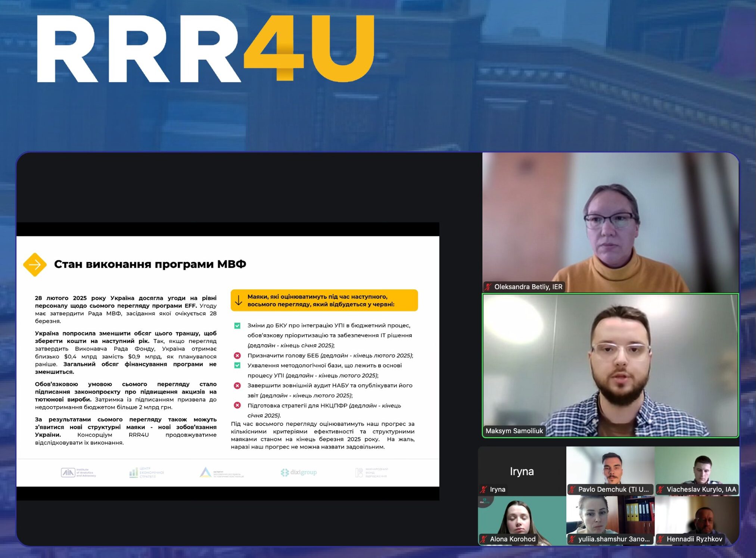Image resolution: width=756 pixels, height=558 pixels.
Task: Click red X marker beside НКЦПФР strategy item
Action: click(x=237, y=405)
